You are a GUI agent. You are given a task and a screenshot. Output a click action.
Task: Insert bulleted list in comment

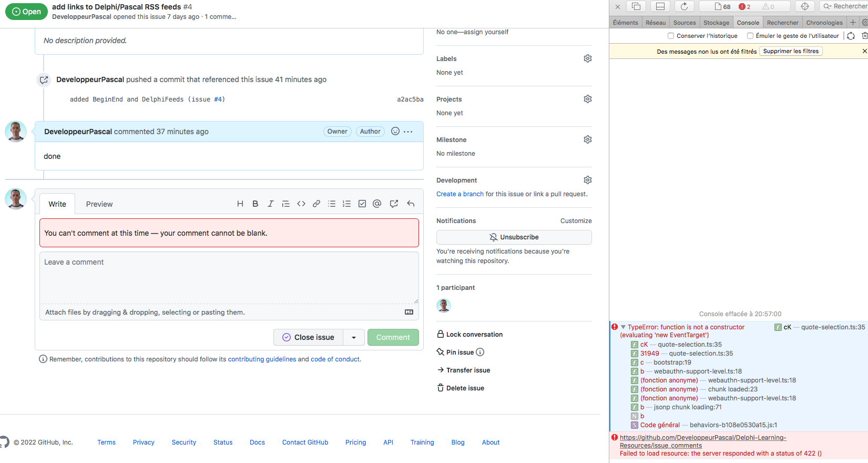[332, 204]
